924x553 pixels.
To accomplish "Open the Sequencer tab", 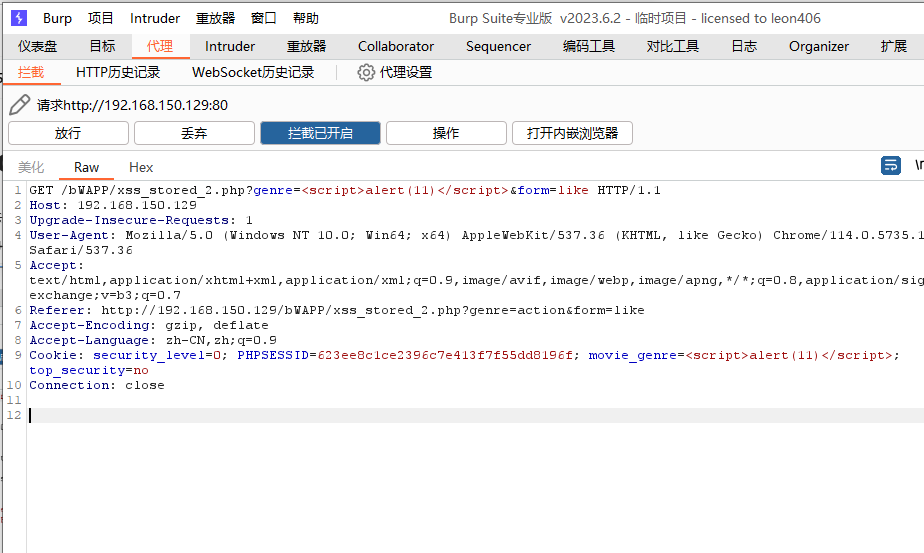I will click(499, 46).
